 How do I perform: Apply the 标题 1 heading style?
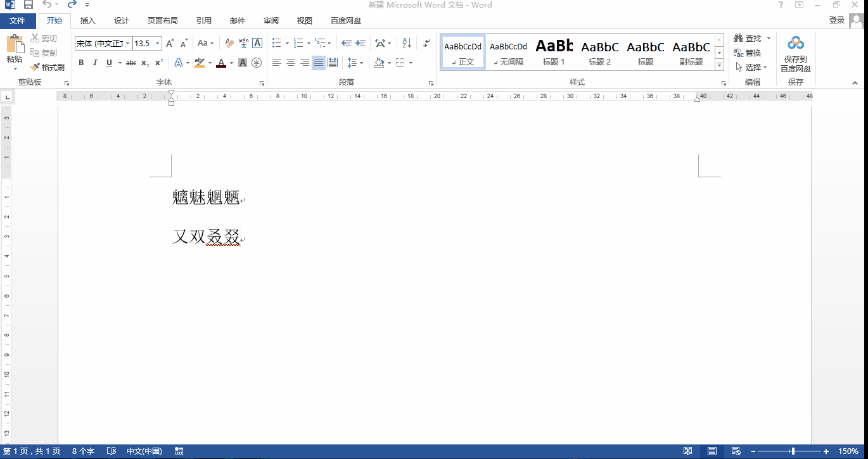click(554, 52)
